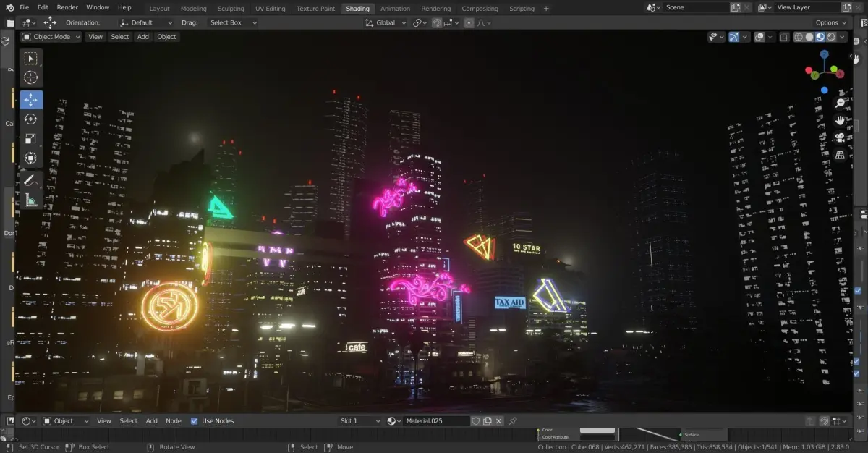Viewport: 868px width, 453px height.
Task: Select the Select Box tool in viewport toolbar
Action: (x=30, y=58)
